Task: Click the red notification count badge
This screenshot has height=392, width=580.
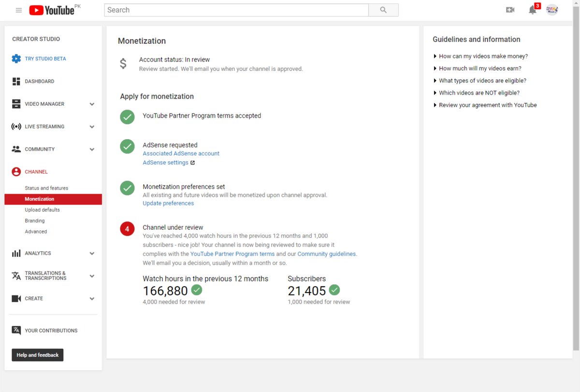Action: click(x=537, y=6)
